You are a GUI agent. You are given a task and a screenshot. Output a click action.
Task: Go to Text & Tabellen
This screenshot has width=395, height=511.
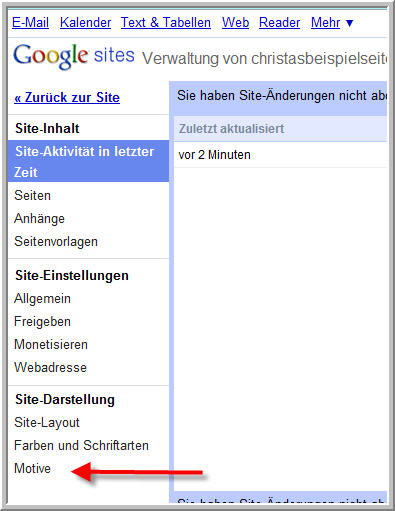click(166, 23)
